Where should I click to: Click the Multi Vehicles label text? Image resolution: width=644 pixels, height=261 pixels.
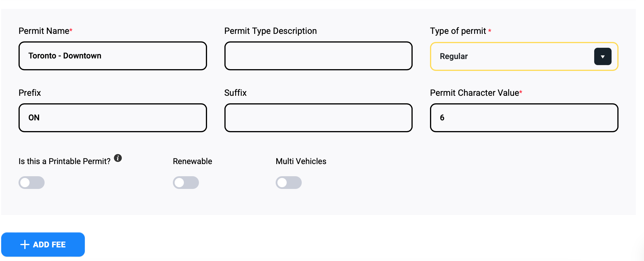(301, 161)
